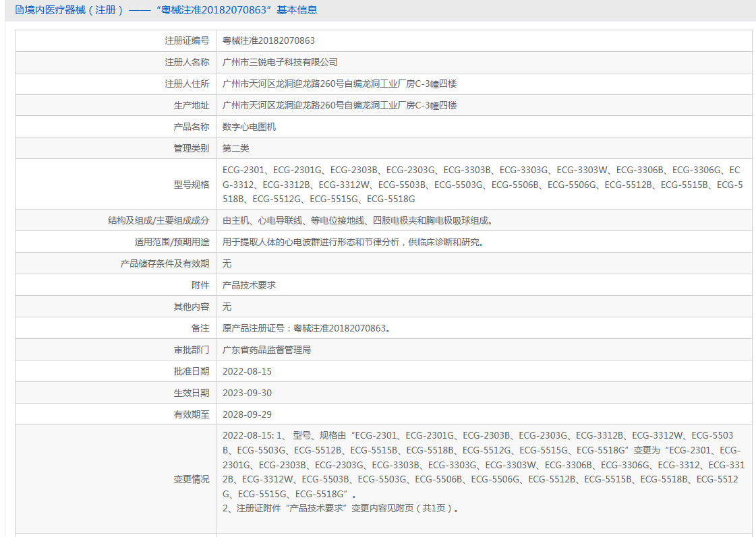
Task: Select the text starting 由主机、心电导联线
Action: point(359,220)
